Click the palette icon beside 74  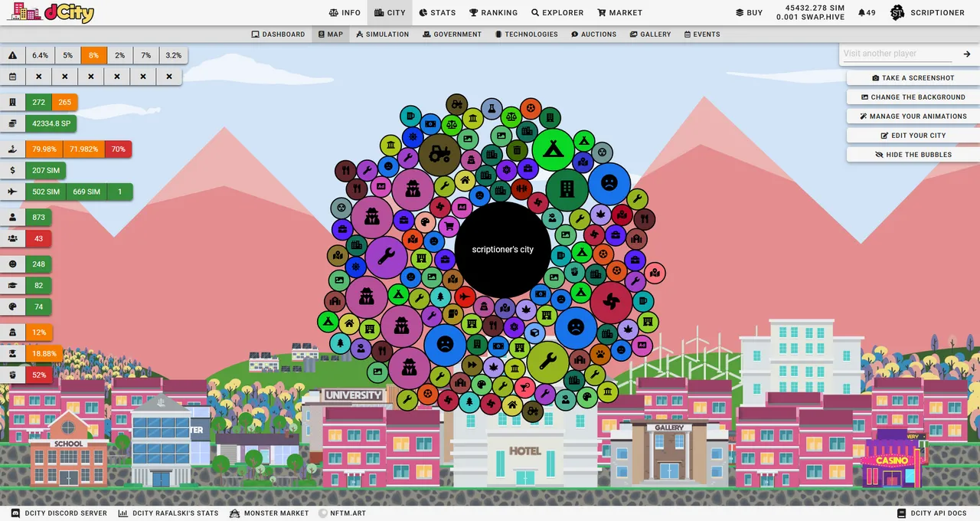tap(13, 306)
